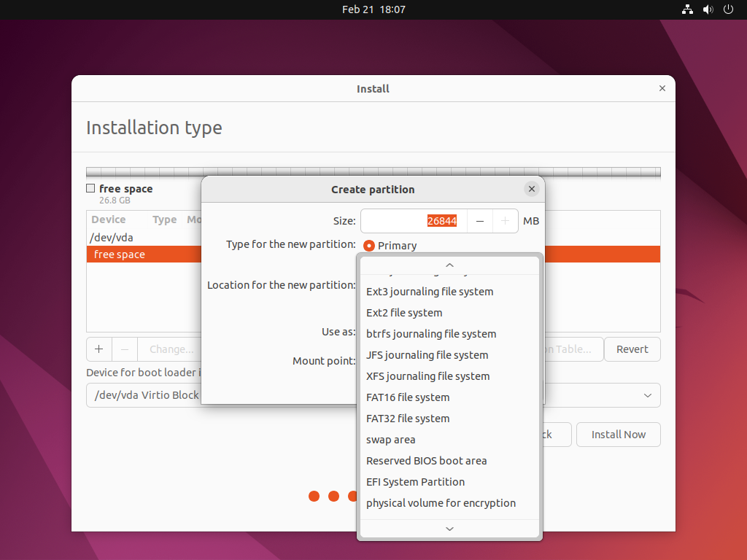The image size is (747, 560).
Task: Add a partition with the plus button
Action: (x=98, y=349)
